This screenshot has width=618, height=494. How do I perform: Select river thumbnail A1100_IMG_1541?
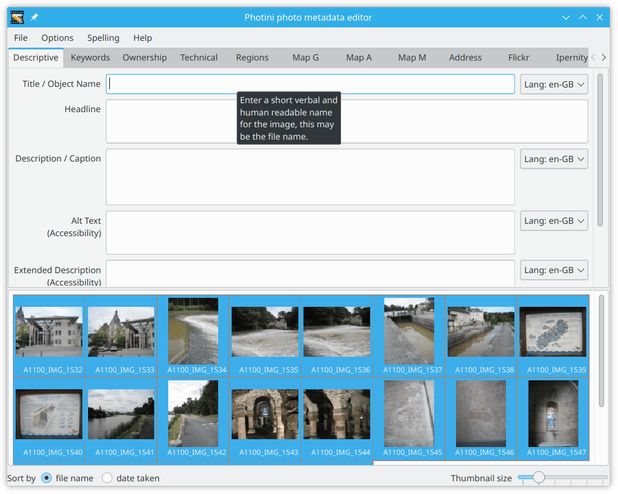(121, 419)
